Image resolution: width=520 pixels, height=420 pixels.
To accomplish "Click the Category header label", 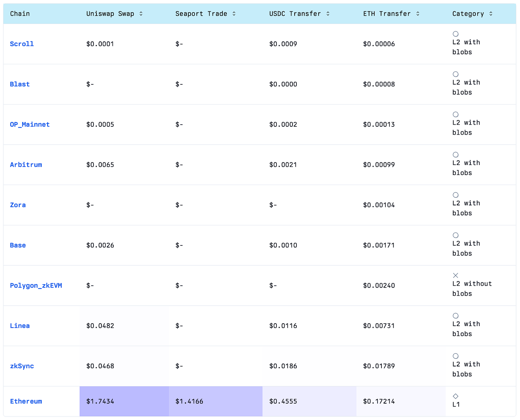I will click(468, 14).
